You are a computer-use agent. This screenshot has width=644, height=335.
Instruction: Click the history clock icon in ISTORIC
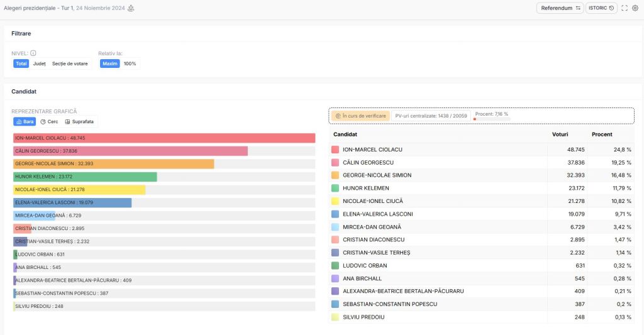coord(612,8)
